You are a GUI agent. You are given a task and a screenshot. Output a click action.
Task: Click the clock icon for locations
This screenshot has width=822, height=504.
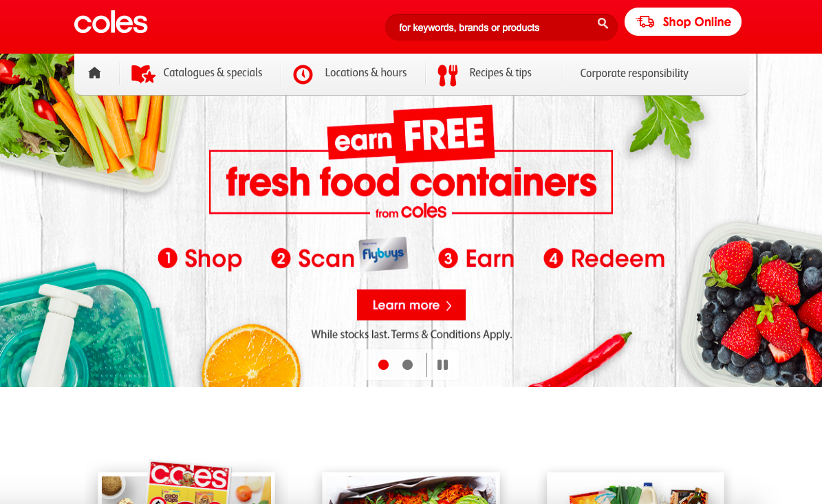click(303, 74)
